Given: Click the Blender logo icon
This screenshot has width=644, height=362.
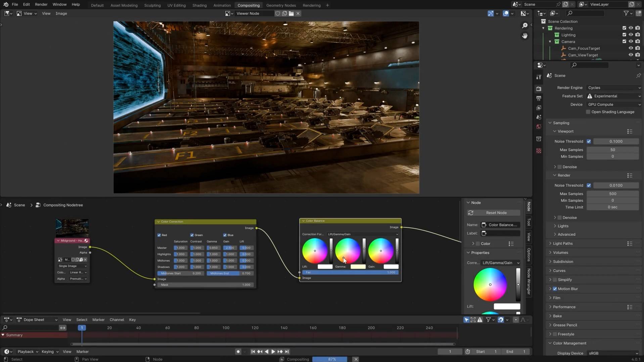Looking at the screenshot, I should point(6,4).
